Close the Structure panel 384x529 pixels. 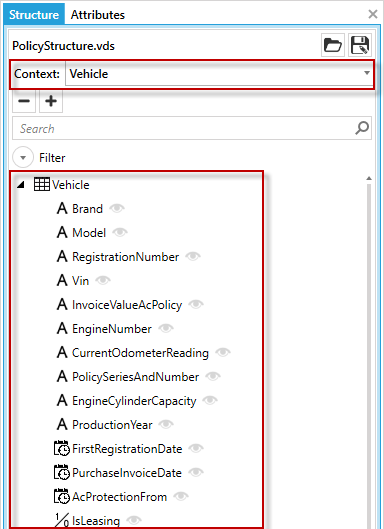click(373, 14)
